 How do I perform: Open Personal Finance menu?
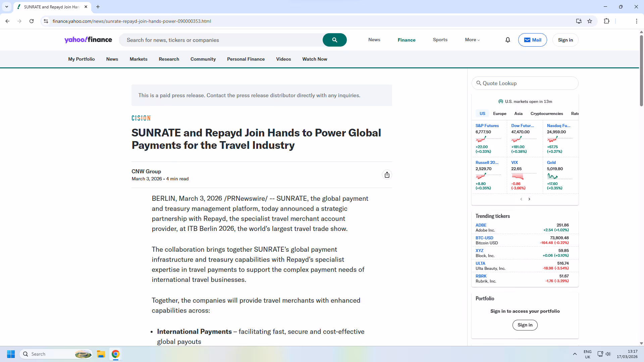(x=246, y=59)
